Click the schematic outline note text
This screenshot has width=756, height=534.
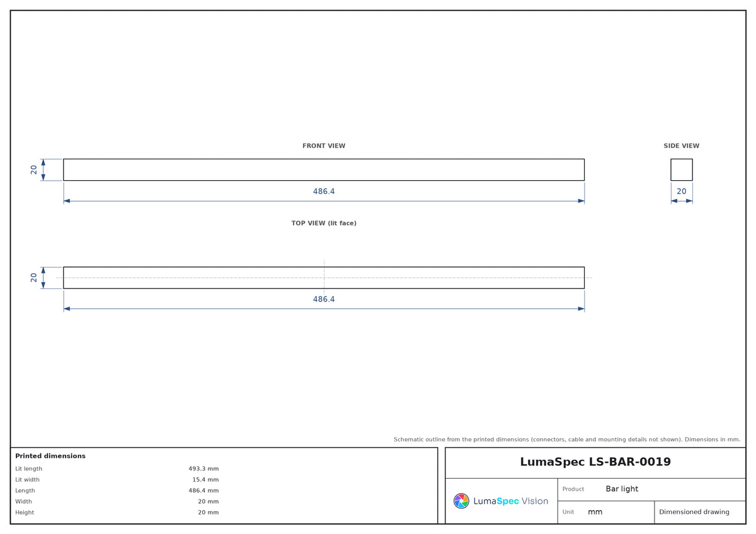click(x=567, y=440)
